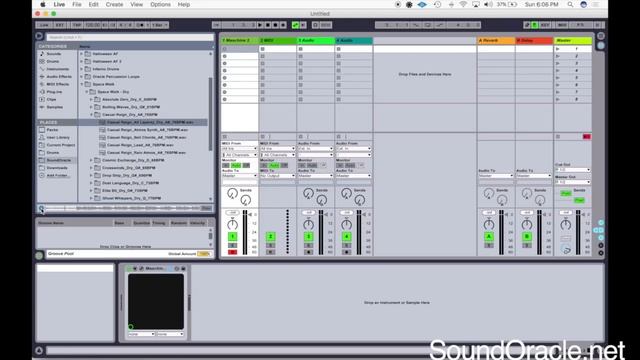Toggle the browser show/hide arrow button
Screen dimensions: 640x360
point(39,36)
